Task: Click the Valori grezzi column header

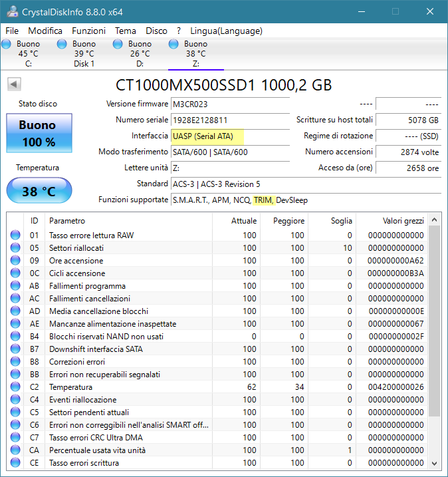Action: [392, 221]
